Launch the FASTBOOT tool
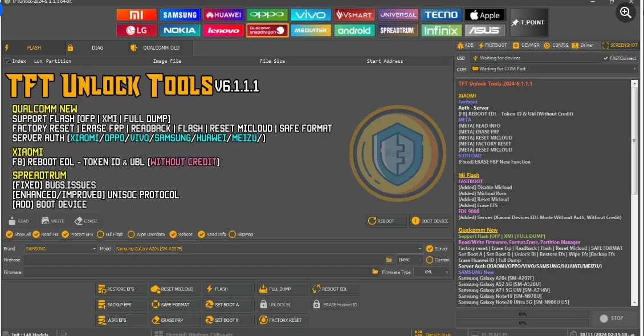 click(x=492, y=45)
